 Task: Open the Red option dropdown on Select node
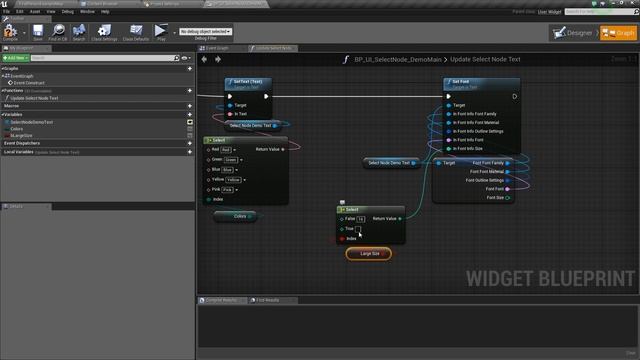click(235, 150)
